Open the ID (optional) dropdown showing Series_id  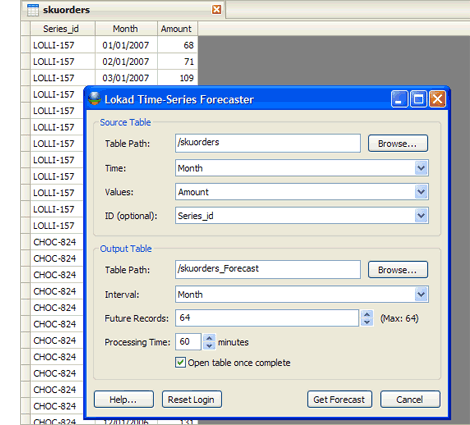point(421,216)
